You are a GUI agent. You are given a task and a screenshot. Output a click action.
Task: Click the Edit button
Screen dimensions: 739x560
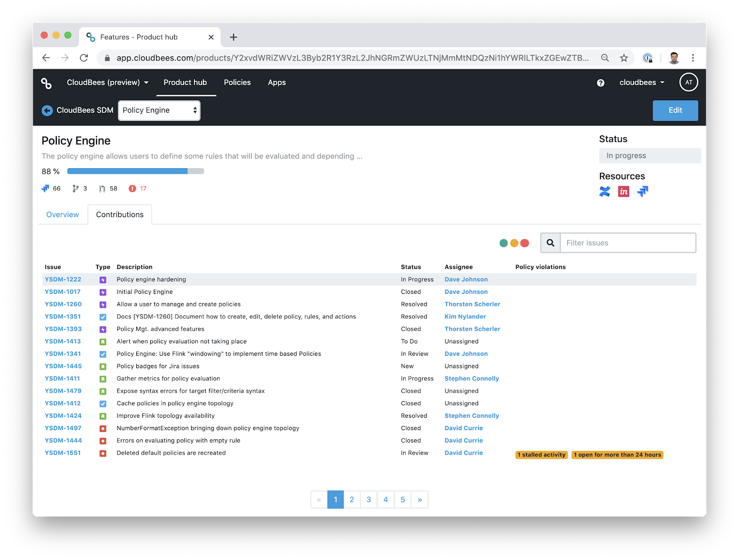[x=675, y=110]
